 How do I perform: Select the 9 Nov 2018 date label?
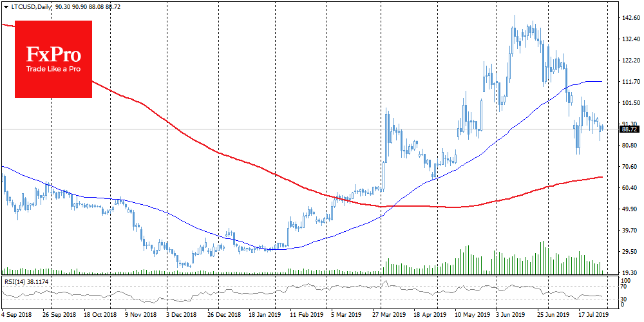click(141, 316)
